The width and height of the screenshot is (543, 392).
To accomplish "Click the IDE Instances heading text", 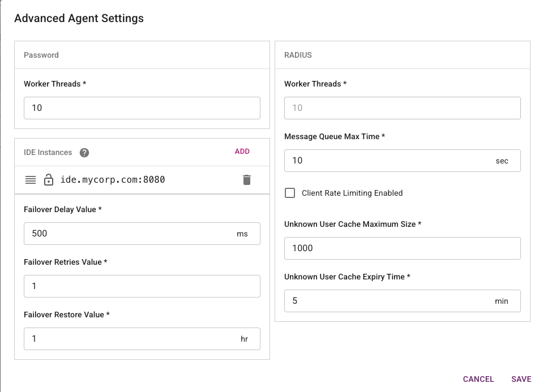I will [48, 153].
